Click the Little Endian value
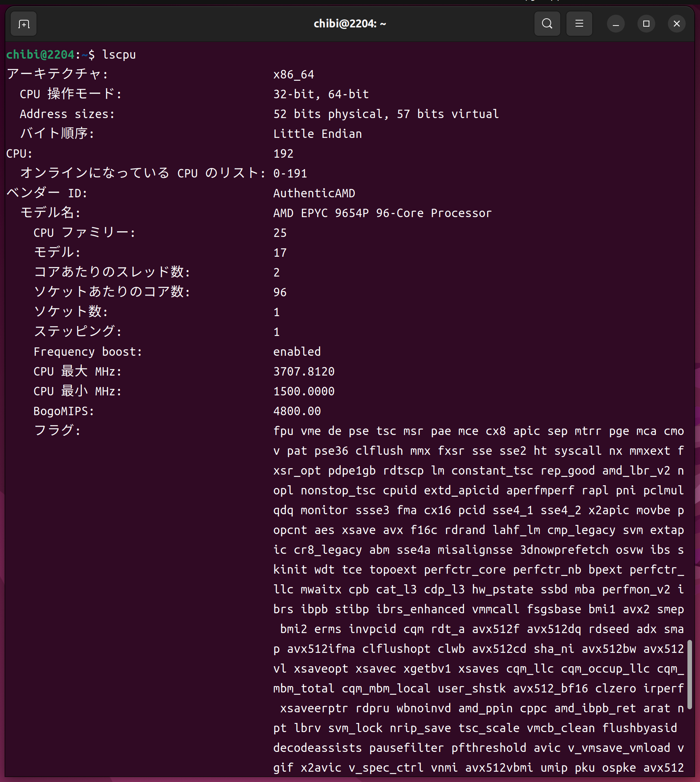The width and height of the screenshot is (700, 782). (x=317, y=134)
